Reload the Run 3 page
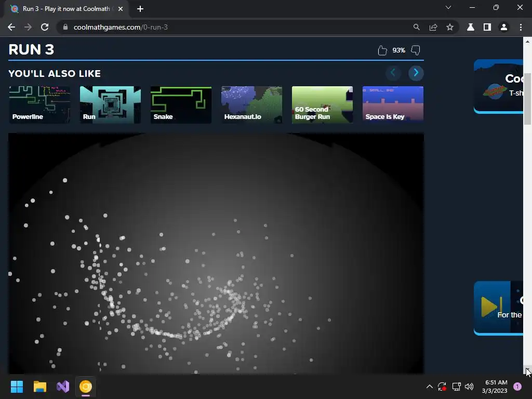This screenshot has height=399, width=532. click(45, 27)
